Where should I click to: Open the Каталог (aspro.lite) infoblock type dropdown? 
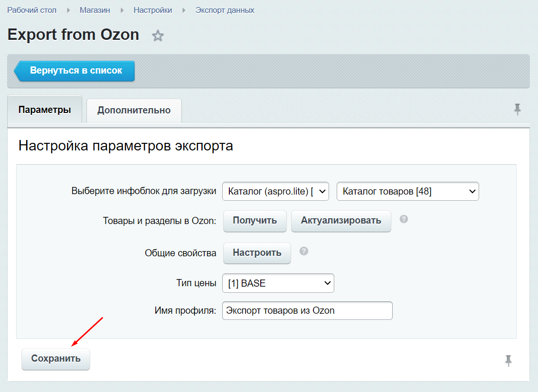275,191
